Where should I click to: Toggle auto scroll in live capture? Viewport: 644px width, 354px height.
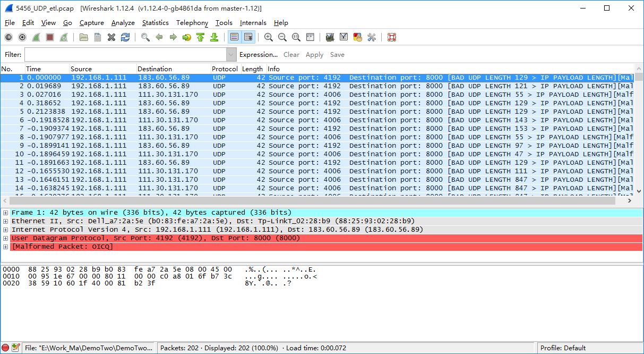tap(248, 37)
